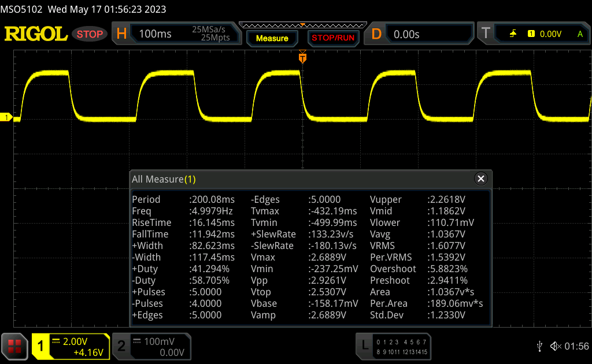The width and height of the screenshot is (592, 364).
Task: Select the +Width 82.623ms measurement
Action: coord(183,246)
